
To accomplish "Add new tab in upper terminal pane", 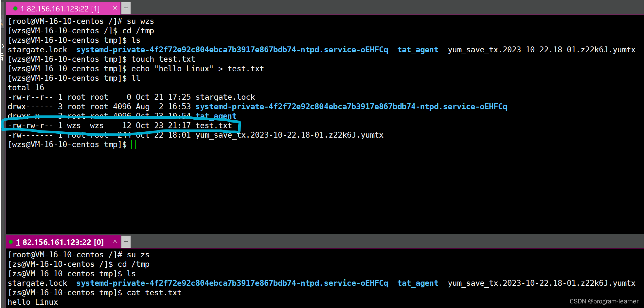I will 126,8.
